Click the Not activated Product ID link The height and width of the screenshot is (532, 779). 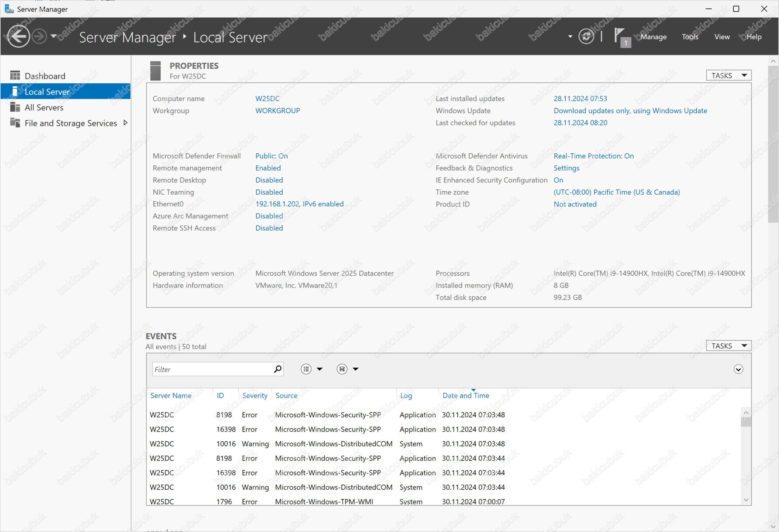575,204
